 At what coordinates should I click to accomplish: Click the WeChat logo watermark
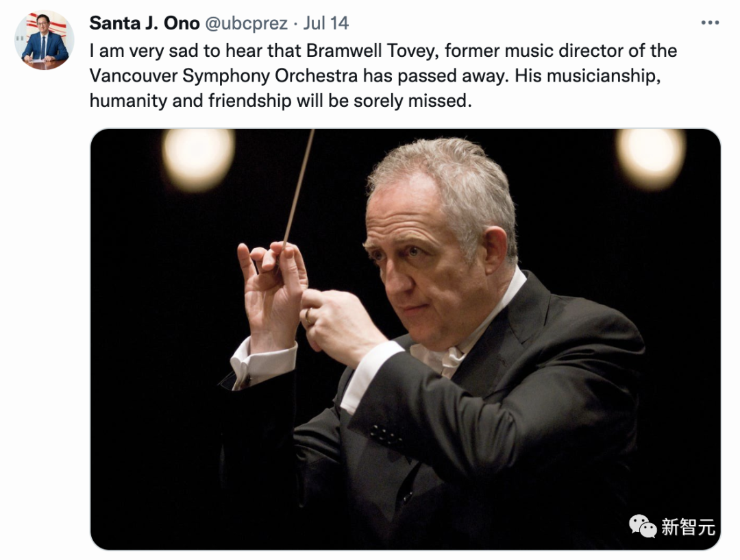pos(642,526)
